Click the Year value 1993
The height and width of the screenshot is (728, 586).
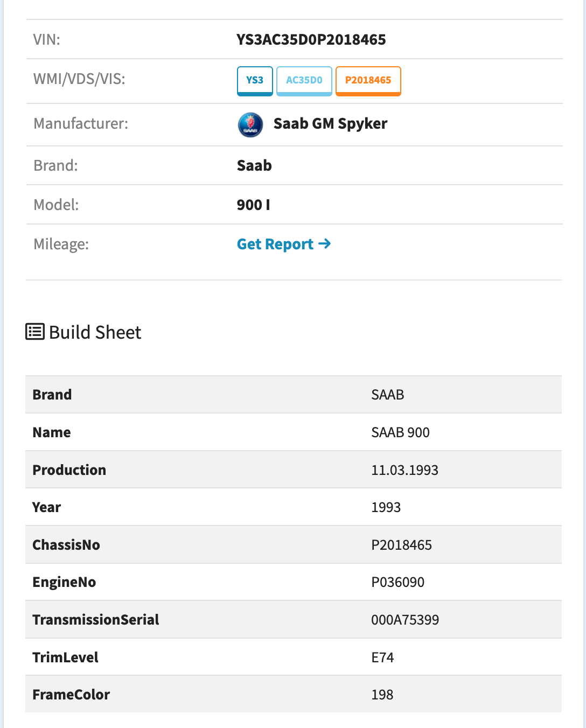coord(386,507)
